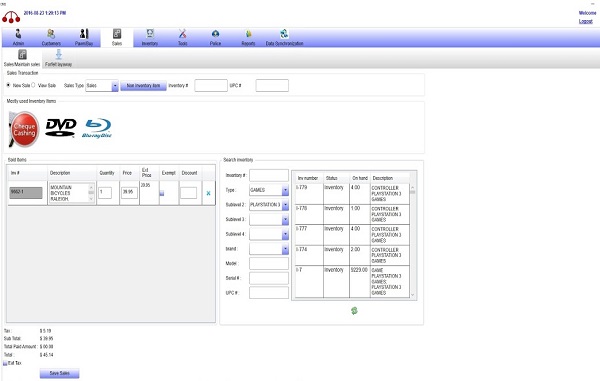
Task: Open the Data Synchronization icon
Action: [x=284, y=34]
